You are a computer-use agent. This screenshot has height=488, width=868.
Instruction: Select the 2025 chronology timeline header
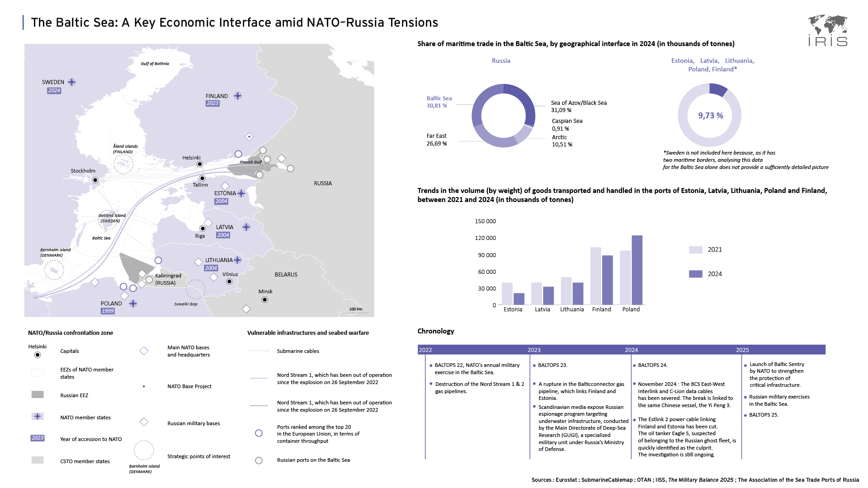tap(742, 350)
